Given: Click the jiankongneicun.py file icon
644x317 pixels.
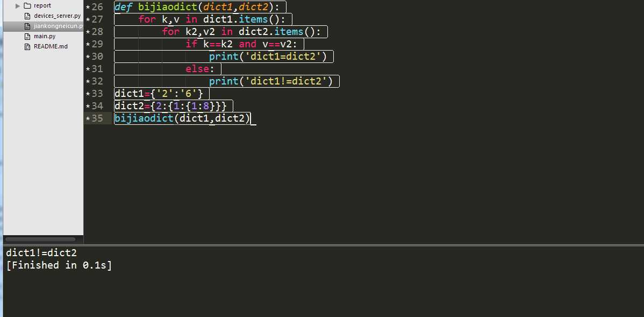Looking at the screenshot, I should [27, 26].
